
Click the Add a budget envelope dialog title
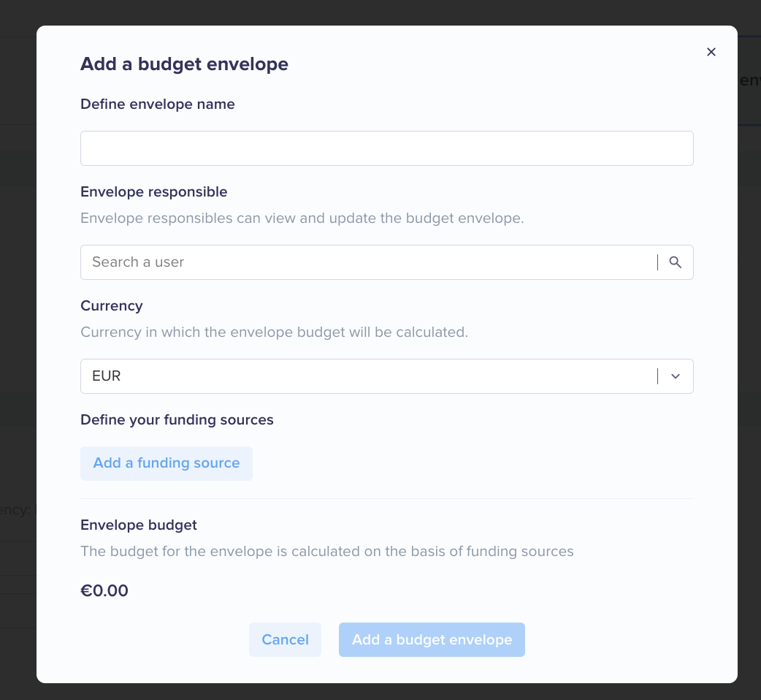click(184, 64)
